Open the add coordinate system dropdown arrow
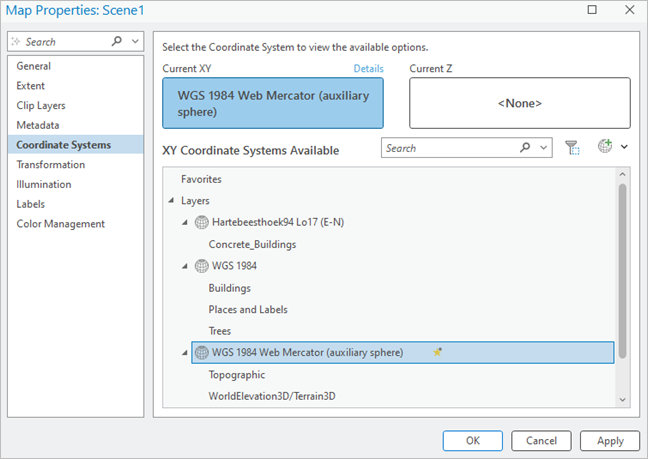Screen dimensions: 648x459 pos(625,147)
